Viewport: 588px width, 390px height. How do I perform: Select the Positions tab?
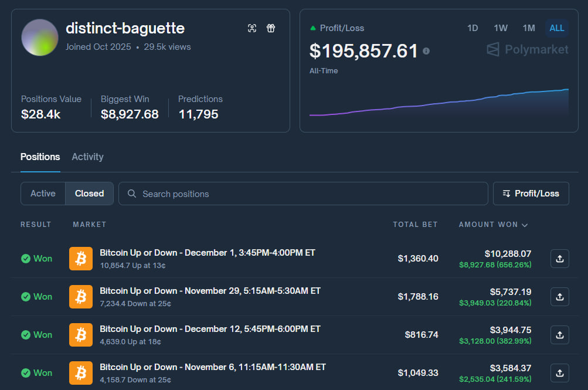point(40,157)
